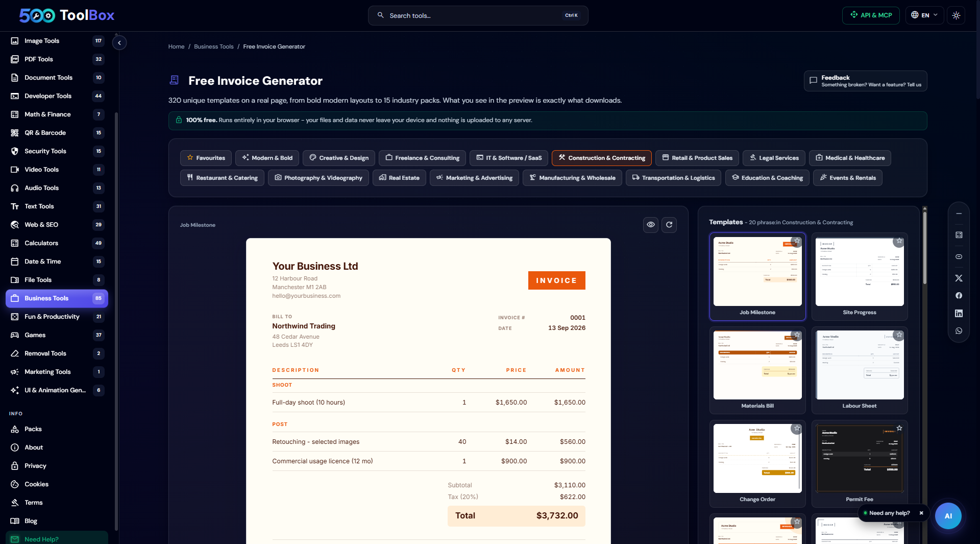The height and width of the screenshot is (544, 980).
Task: Go to the Home breadcrumb
Action: pos(177,46)
